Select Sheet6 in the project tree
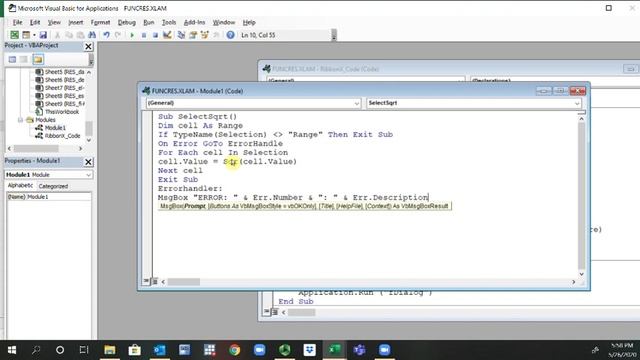Screen dimensions: 640x360 (60, 80)
